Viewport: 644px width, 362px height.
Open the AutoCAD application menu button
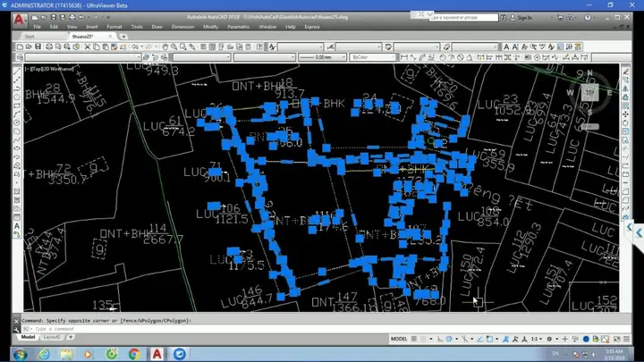pyautogui.click(x=19, y=20)
